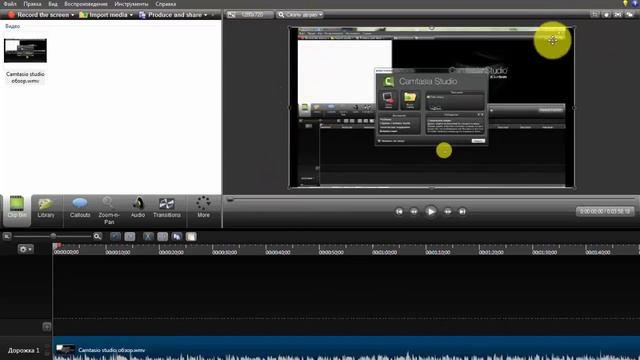
Task: Click clip name Camtasia studio обзор.wmv label
Action: (25, 78)
